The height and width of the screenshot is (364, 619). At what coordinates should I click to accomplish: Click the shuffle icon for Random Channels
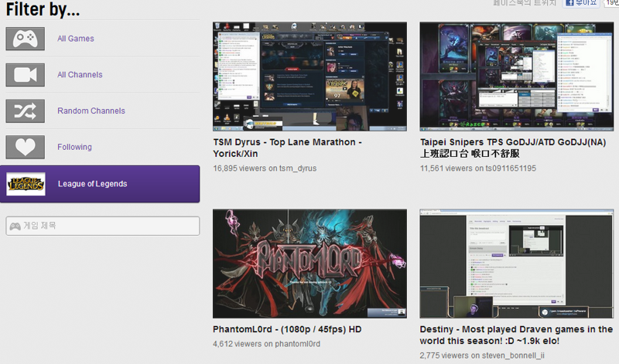[26, 111]
